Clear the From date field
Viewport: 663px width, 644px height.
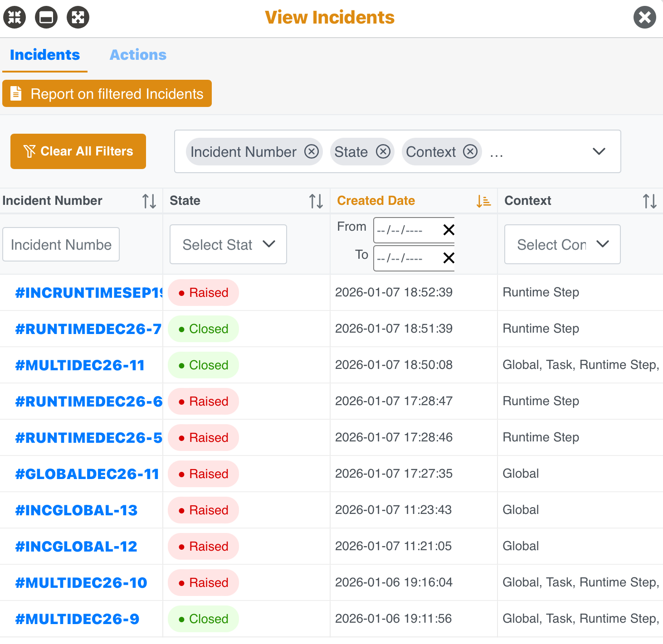tap(448, 230)
